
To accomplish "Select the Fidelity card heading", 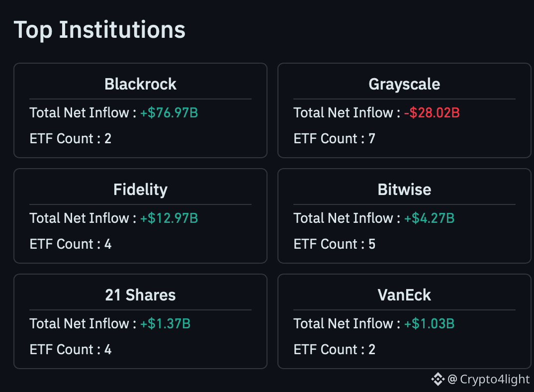I will [x=140, y=190].
